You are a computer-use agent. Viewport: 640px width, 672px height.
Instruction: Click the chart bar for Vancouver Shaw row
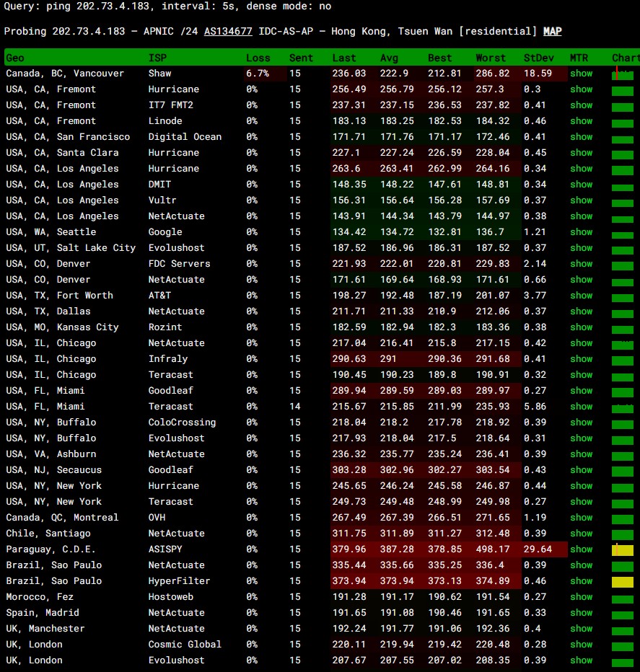(x=623, y=74)
